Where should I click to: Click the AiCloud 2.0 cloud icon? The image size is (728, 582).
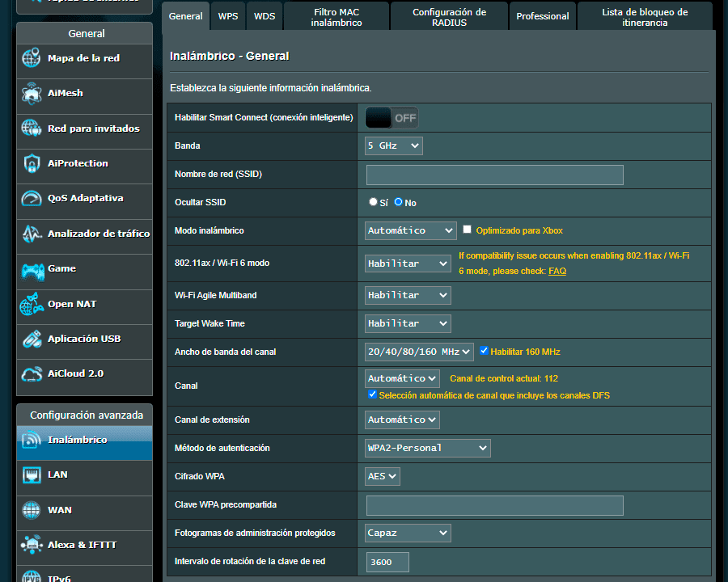(x=31, y=374)
